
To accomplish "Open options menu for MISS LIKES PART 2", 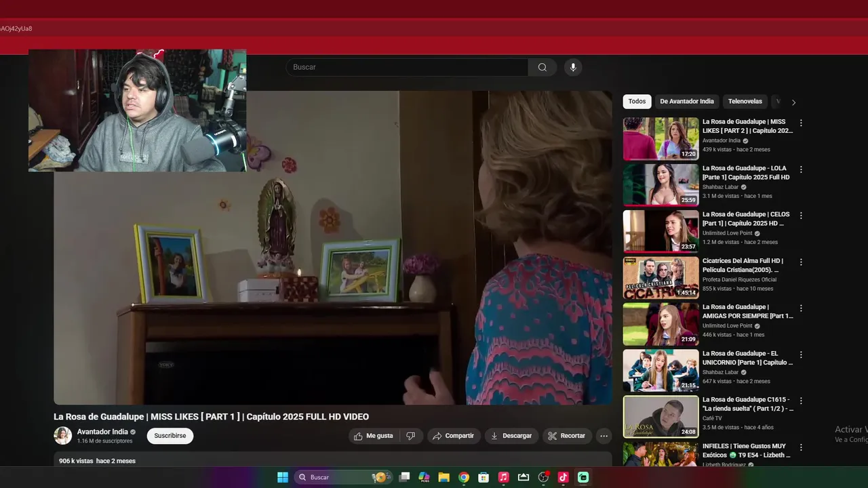I will [801, 123].
